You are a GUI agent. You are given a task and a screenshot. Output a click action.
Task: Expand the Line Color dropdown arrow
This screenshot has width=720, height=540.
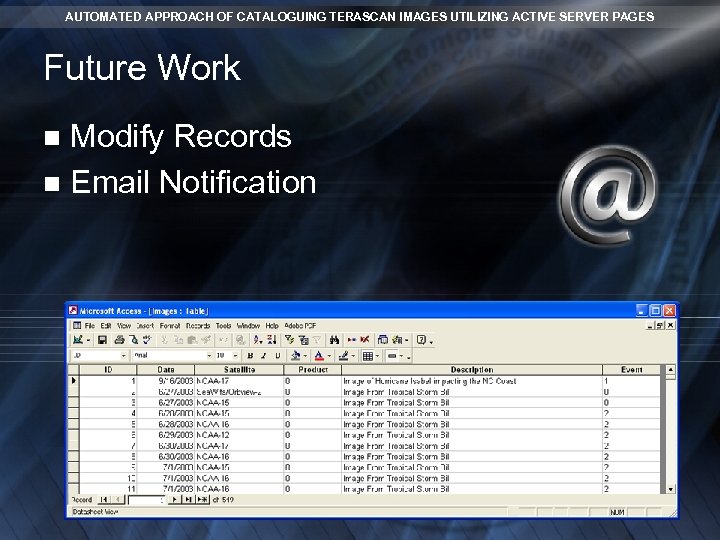pyautogui.click(x=353, y=356)
